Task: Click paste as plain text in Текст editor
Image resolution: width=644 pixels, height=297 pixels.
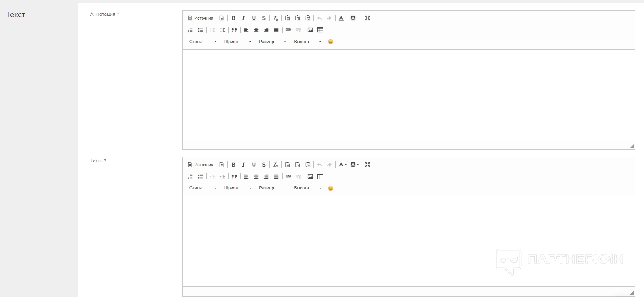Action: pyautogui.click(x=298, y=165)
